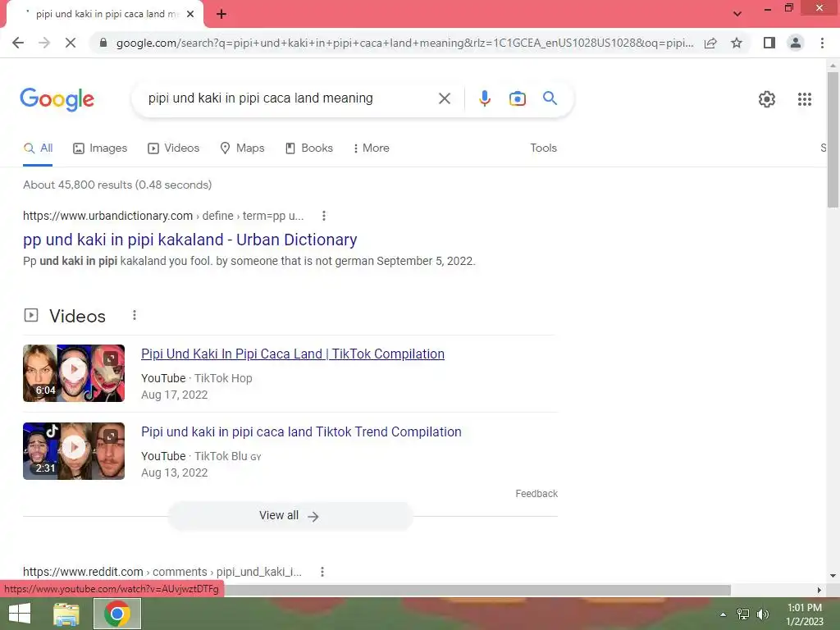Viewport: 840px width, 630px height.
Task: Stop loading the page
Action: tap(71, 43)
